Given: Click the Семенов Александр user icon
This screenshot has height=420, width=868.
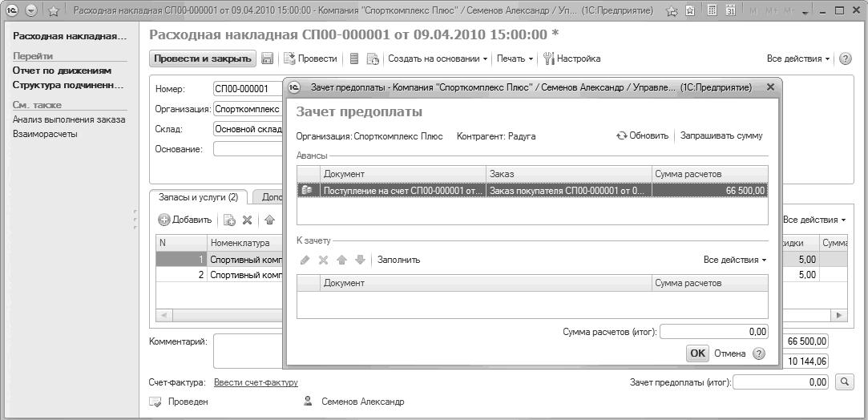Looking at the screenshot, I should [308, 402].
